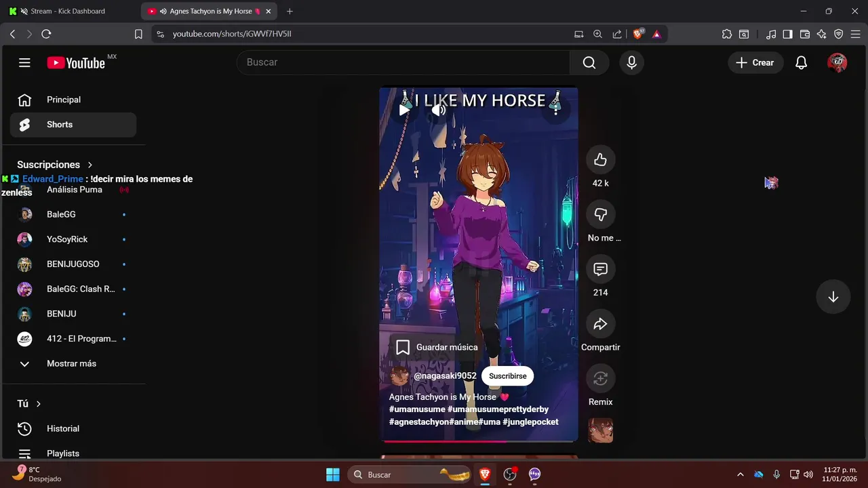Show hidden system tray icons chevron

click(x=741, y=474)
